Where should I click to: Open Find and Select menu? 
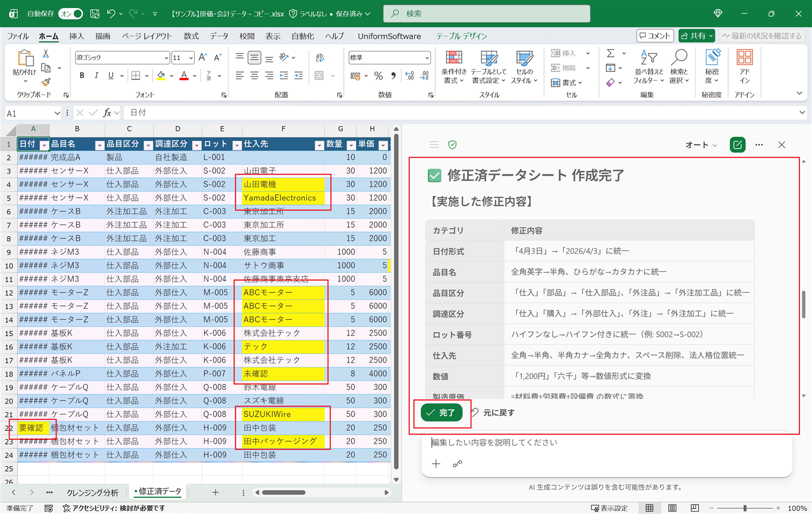(679, 67)
